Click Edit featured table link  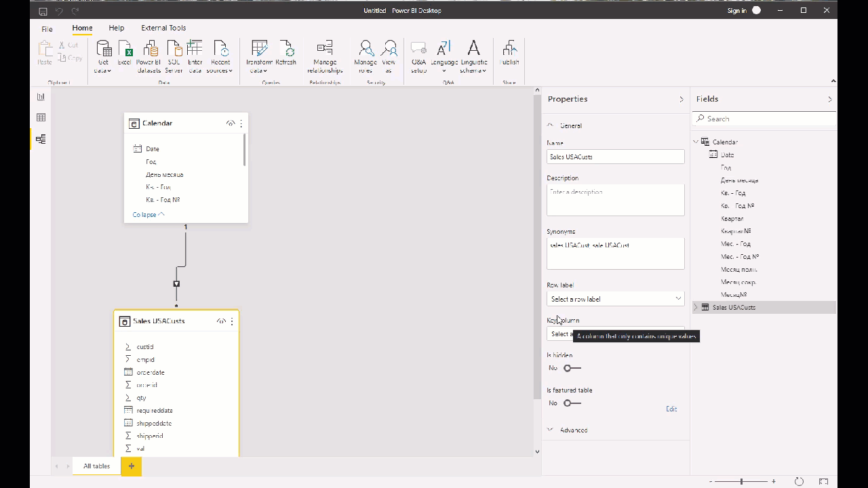pos(671,409)
